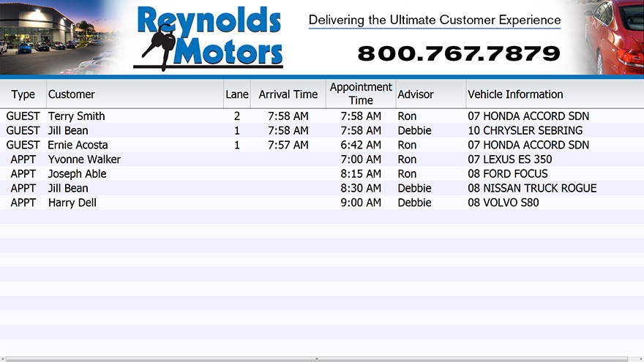Viewport: 644px width, 362px height.
Task: Select customer Yvonne Walker
Action: [x=84, y=159]
